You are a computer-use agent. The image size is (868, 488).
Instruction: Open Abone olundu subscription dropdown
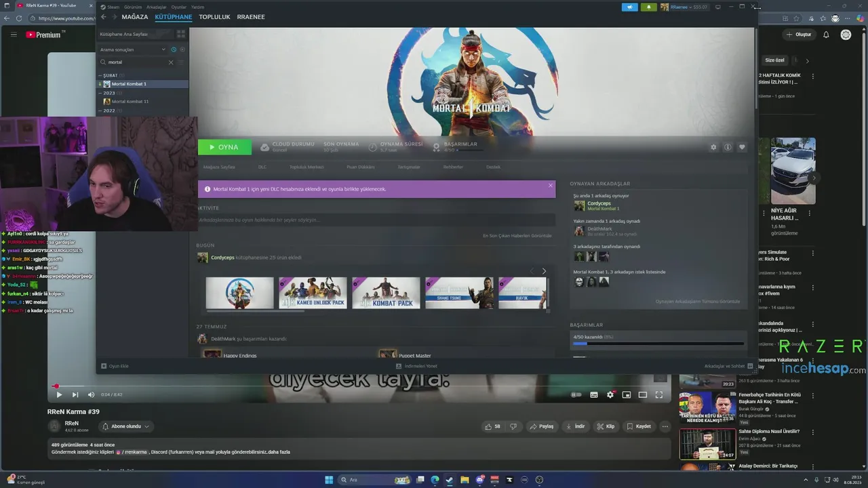click(126, 426)
